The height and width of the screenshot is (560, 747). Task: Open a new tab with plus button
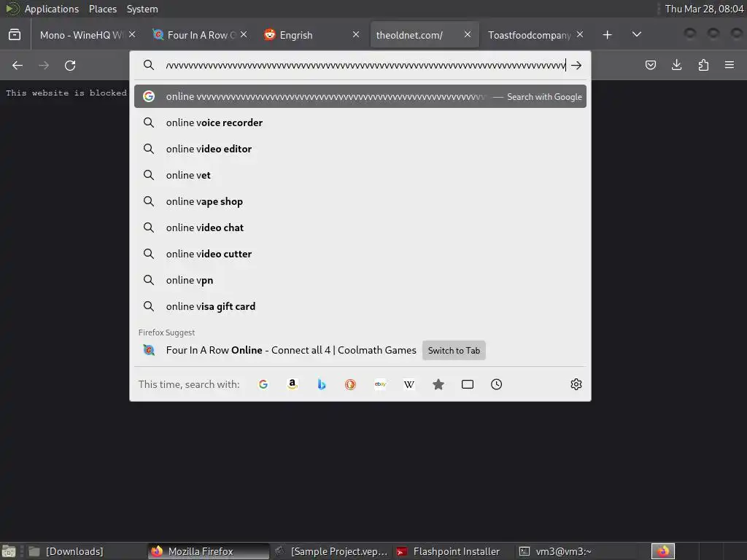607,35
